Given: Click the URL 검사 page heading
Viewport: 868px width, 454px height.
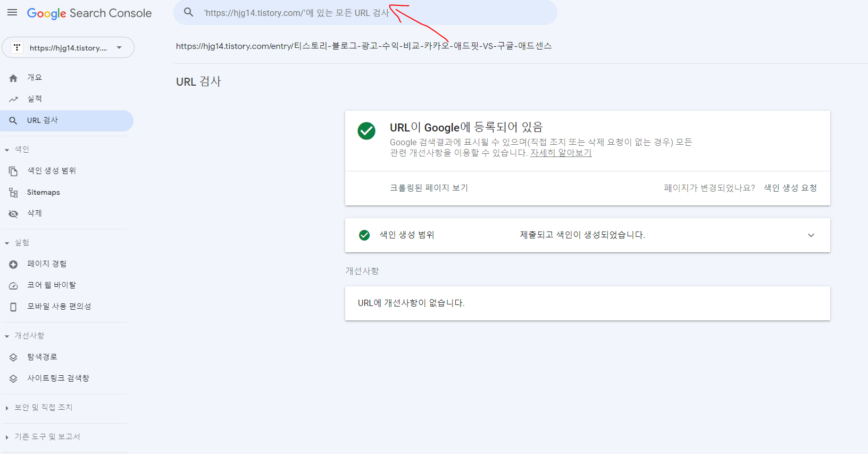Looking at the screenshot, I should (198, 82).
